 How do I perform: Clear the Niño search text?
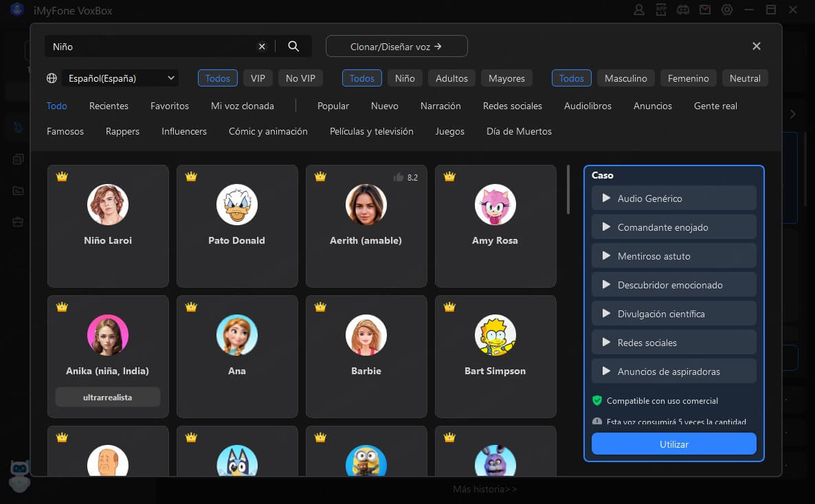click(x=262, y=46)
